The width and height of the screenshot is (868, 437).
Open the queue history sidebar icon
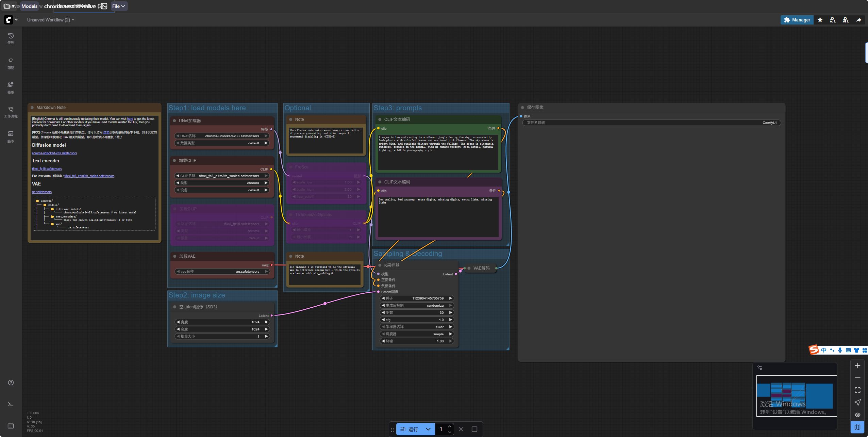coord(11,38)
